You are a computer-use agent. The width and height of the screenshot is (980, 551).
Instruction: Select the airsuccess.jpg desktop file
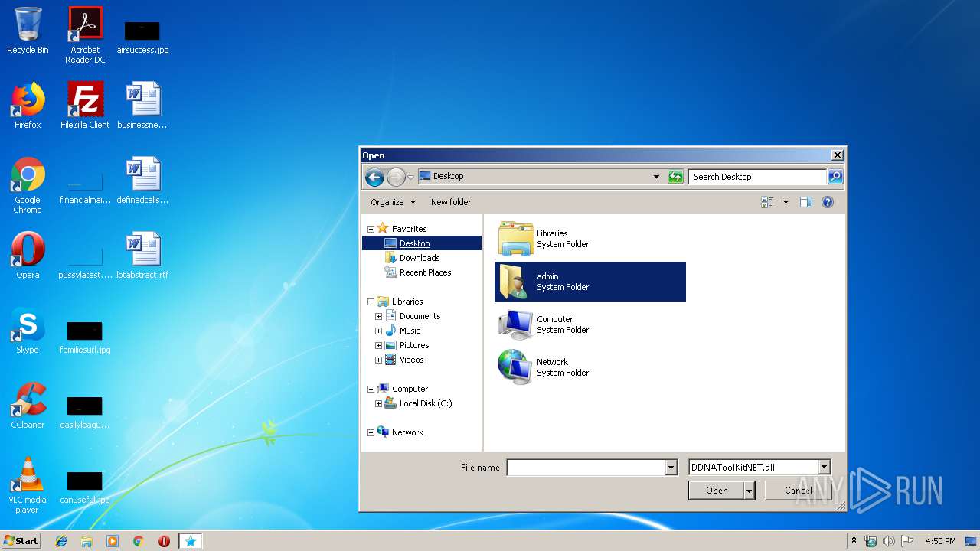pos(142,35)
